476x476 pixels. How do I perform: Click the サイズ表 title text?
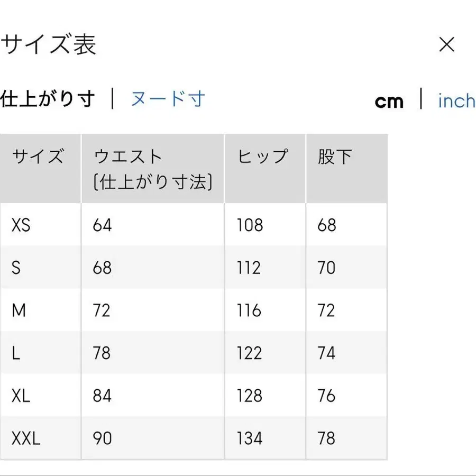click(x=49, y=44)
